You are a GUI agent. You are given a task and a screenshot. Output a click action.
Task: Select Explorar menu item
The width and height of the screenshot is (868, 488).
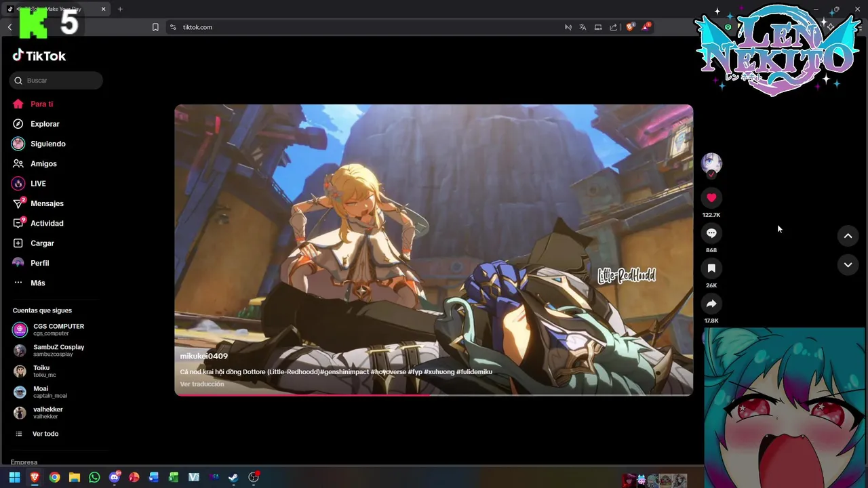click(x=45, y=124)
